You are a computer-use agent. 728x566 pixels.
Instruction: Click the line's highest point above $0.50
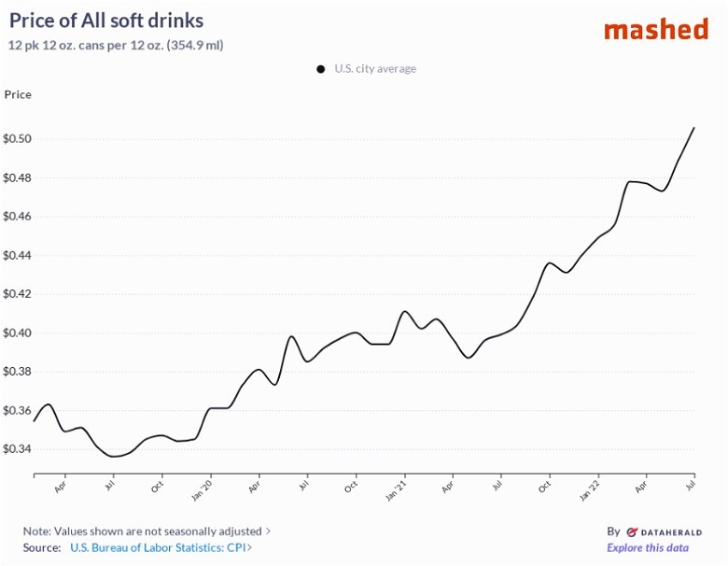pyautogui.click(x=693, y=128)
